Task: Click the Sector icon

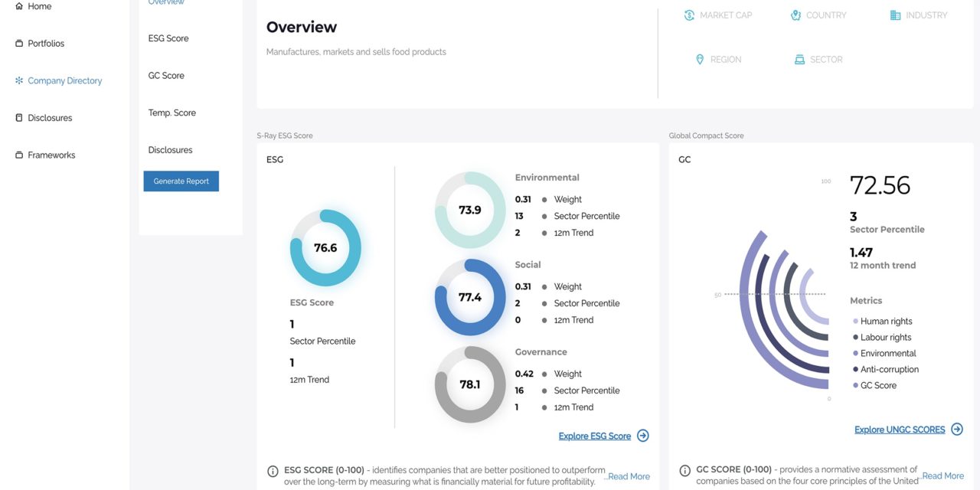Action: [799, 60]
